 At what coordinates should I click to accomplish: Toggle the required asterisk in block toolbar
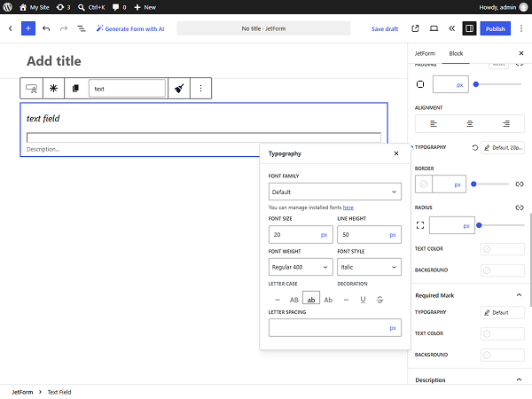point(53,88)
